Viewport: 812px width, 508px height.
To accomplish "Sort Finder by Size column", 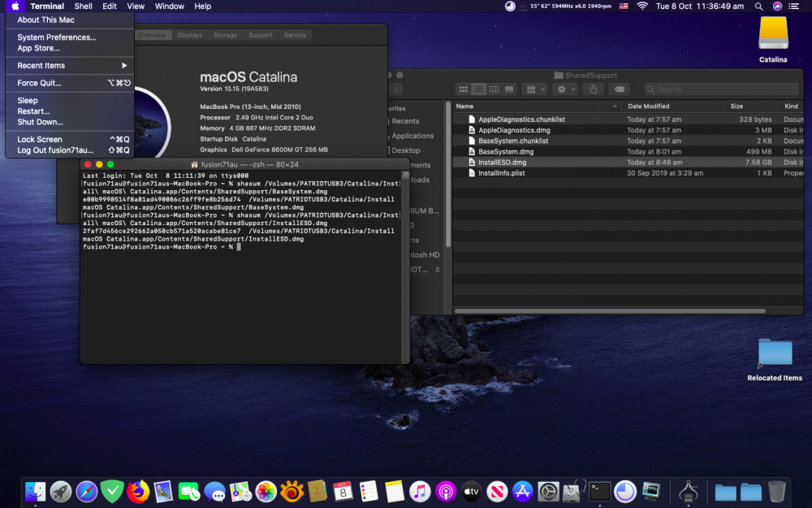I will click(x=751, y=106).
